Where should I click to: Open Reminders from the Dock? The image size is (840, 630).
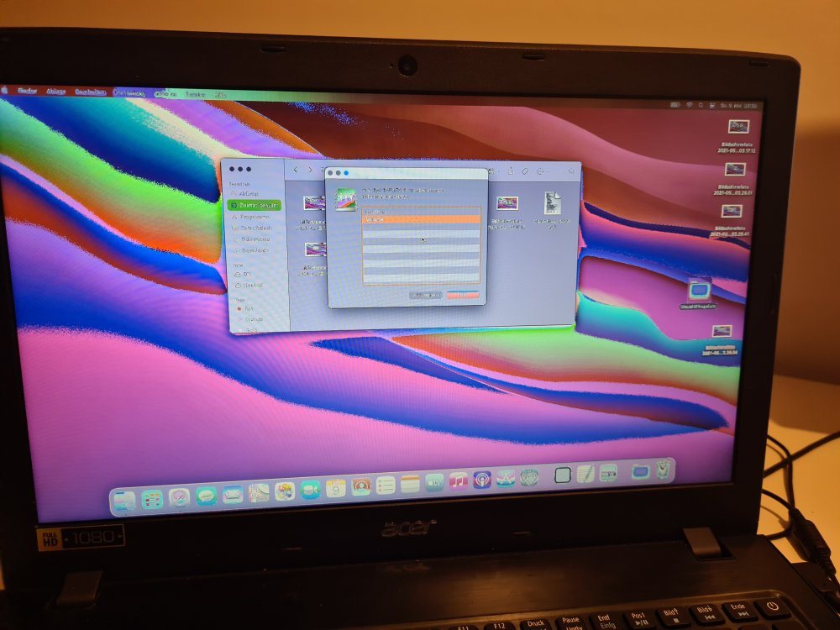coord(386,486)
